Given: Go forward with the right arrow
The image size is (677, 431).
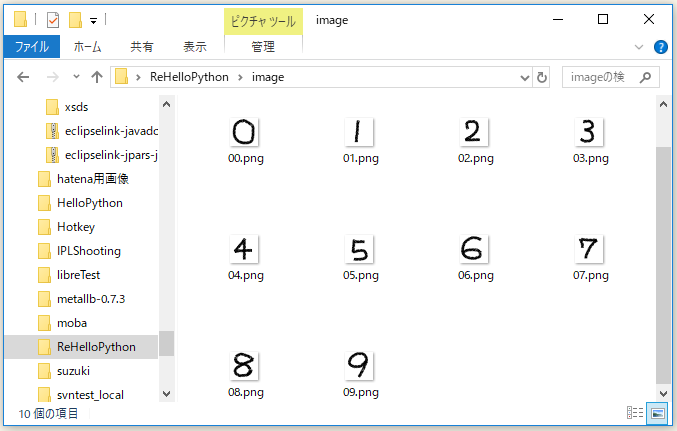Looking at the screenshot, I should tap(53, 77).
